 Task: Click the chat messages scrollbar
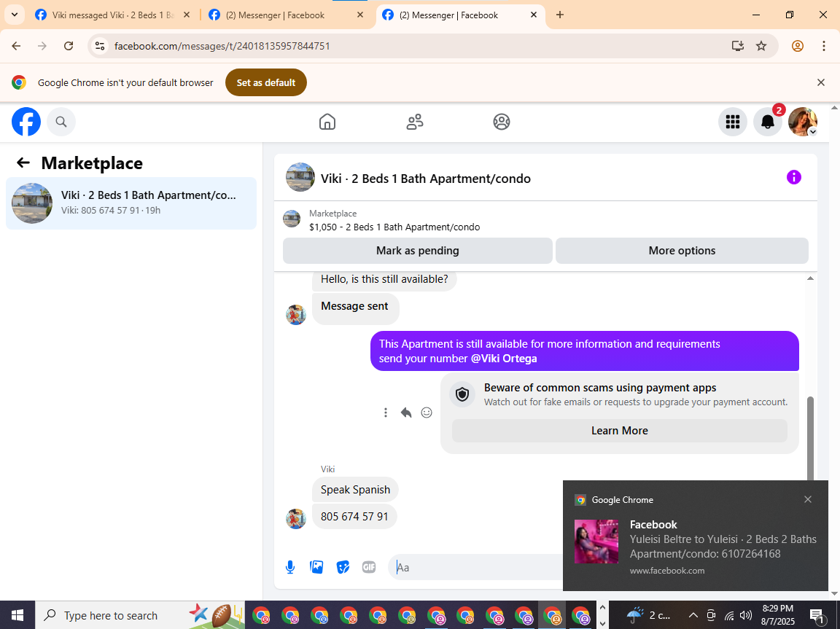(810, 439)
